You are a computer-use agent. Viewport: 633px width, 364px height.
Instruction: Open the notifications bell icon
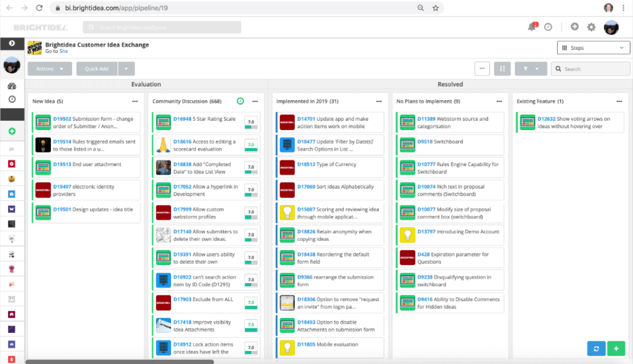coord(531,26)
